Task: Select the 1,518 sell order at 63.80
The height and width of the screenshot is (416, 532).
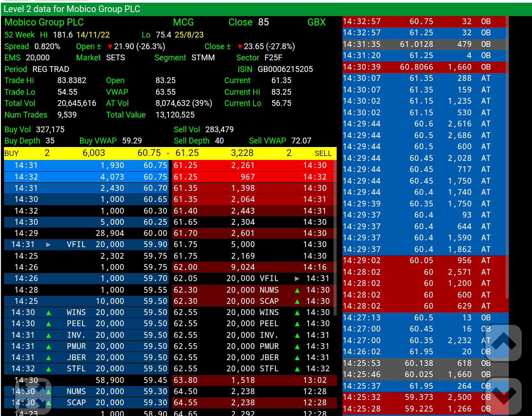Action: pyautogui.click(x=254, y=380)
